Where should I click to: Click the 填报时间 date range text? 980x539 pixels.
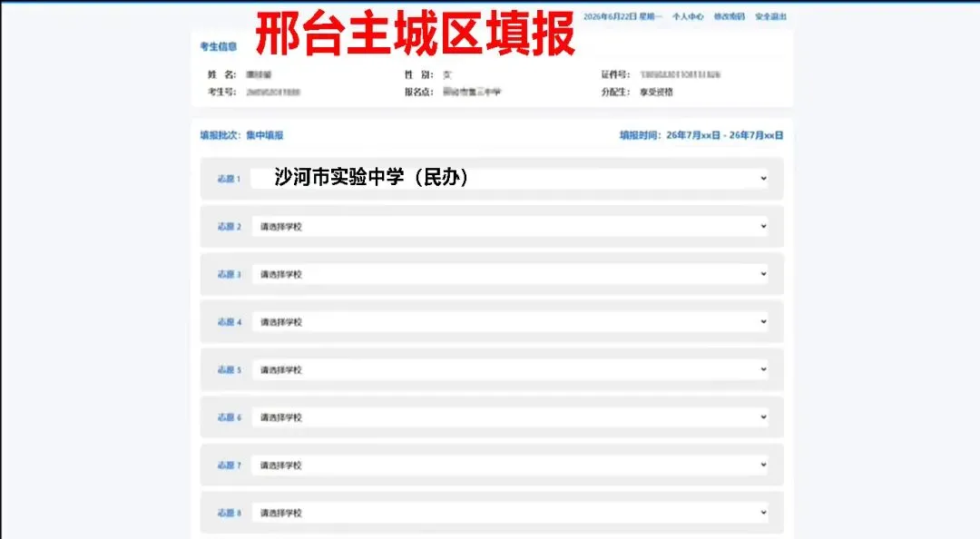(x=701, y=135)
